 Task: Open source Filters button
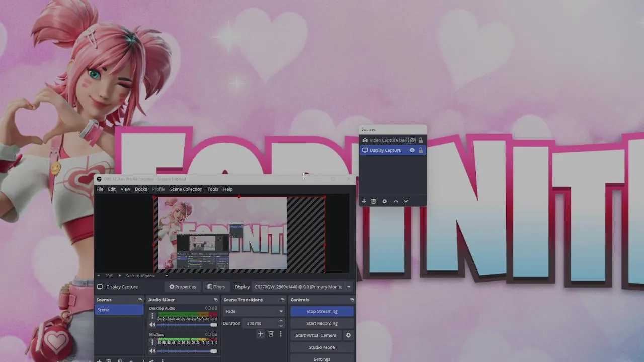(216, 287)
